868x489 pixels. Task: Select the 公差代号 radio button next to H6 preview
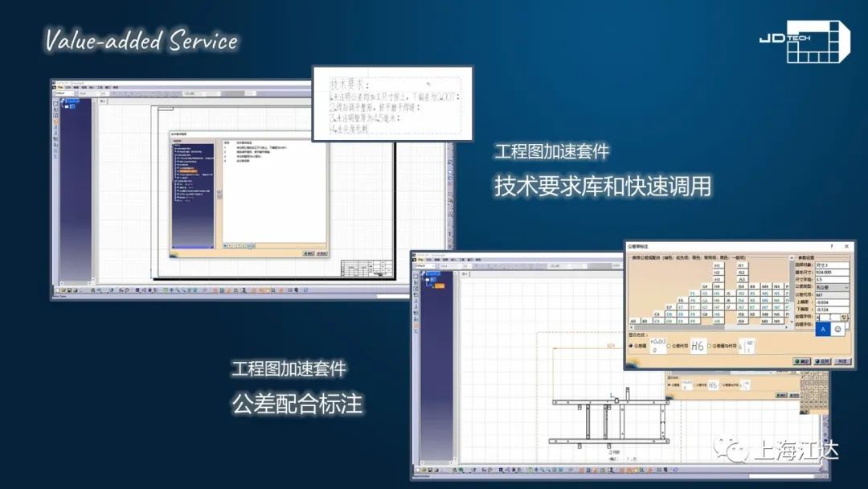pos(669,346)
